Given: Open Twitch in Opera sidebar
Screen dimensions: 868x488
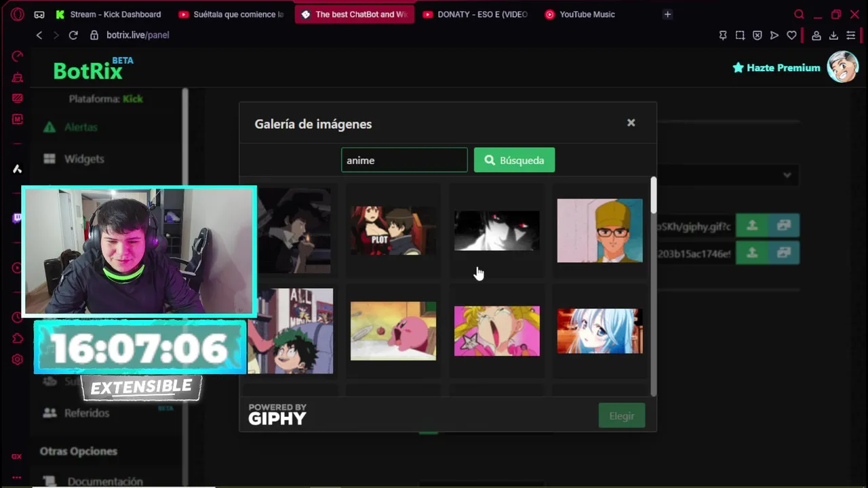Looking at the screenshot, I should click(18, 218).
